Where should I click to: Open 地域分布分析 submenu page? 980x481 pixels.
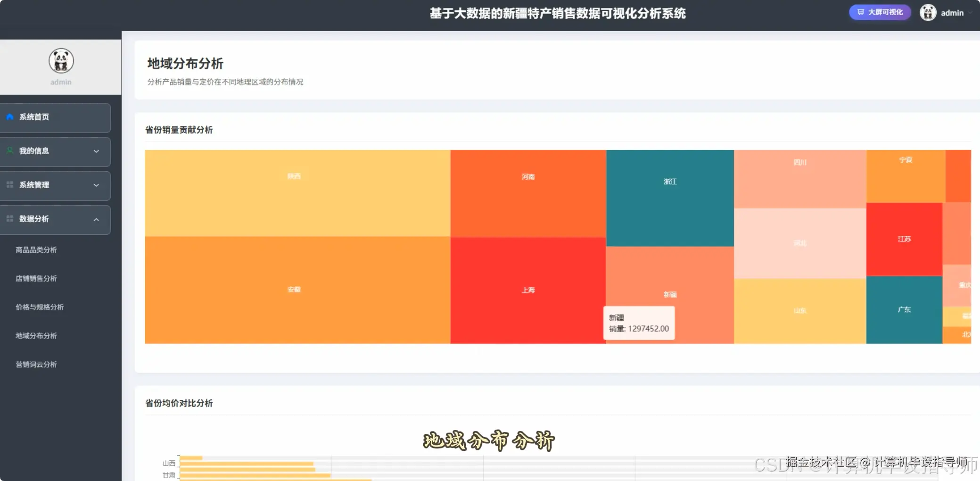36,336
